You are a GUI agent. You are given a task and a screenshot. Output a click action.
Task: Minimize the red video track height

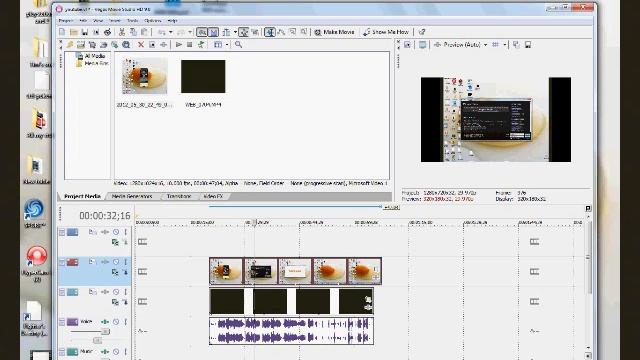click(x=62, y=262)
